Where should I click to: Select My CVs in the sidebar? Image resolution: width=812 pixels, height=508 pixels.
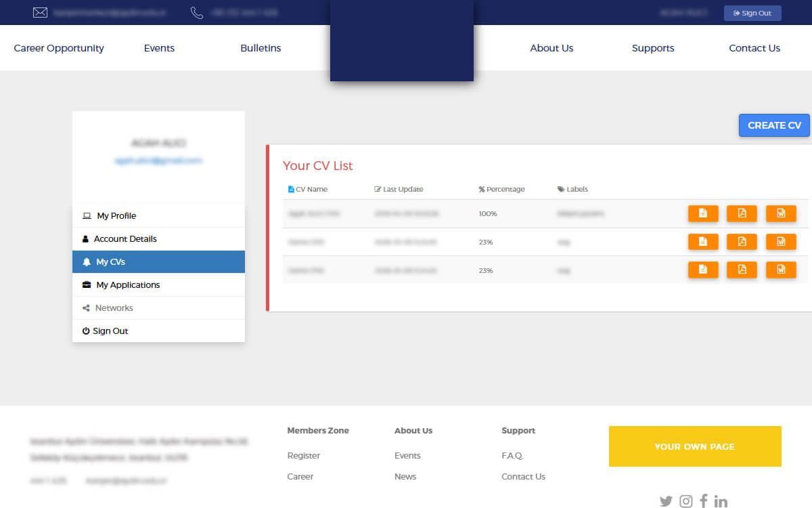pos(158,261)
